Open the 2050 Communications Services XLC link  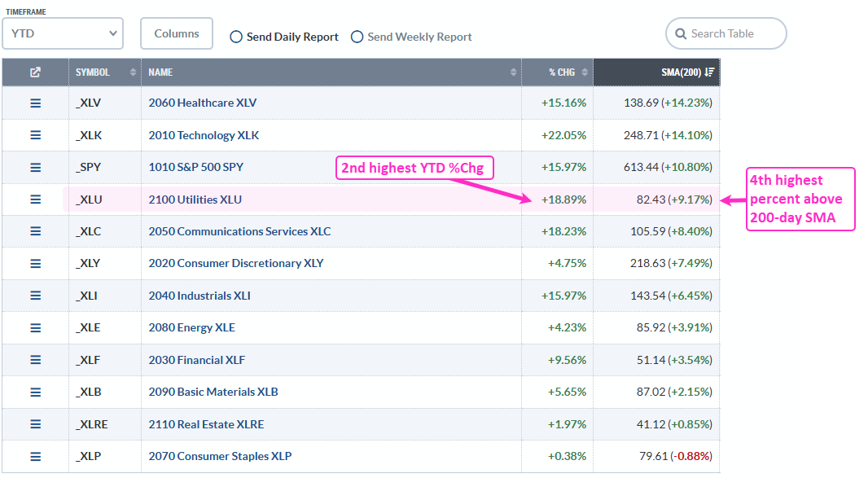239,231
